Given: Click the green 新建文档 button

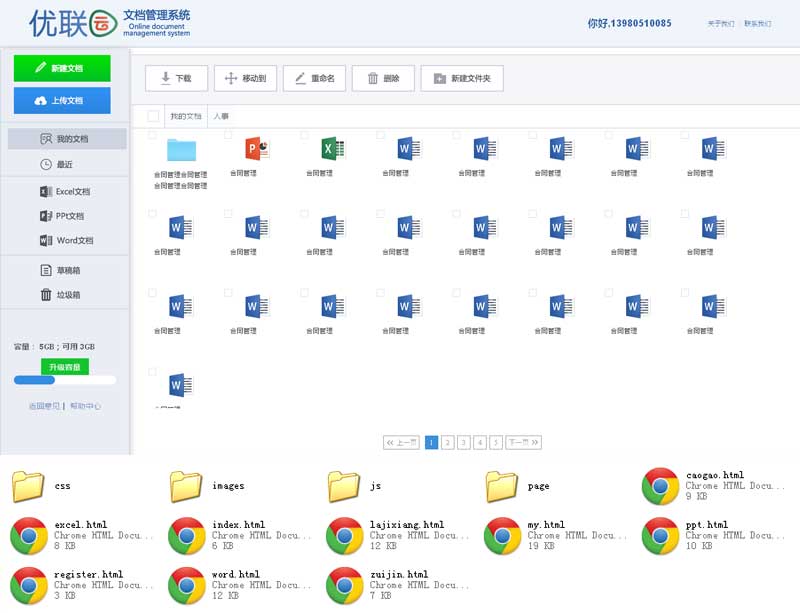Looking at the screenshot, I should click(62, 68).
